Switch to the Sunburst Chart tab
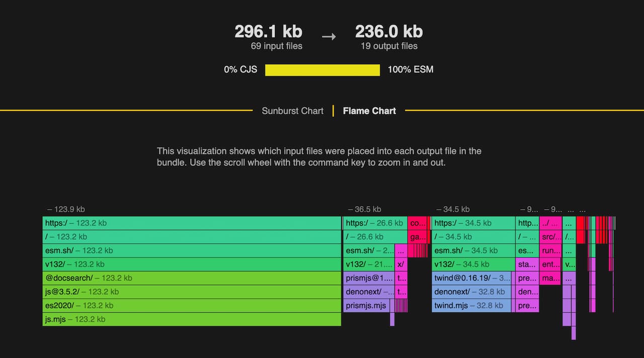Image resolution: width=644 pixels, height=358 pixels. [292, 111]
